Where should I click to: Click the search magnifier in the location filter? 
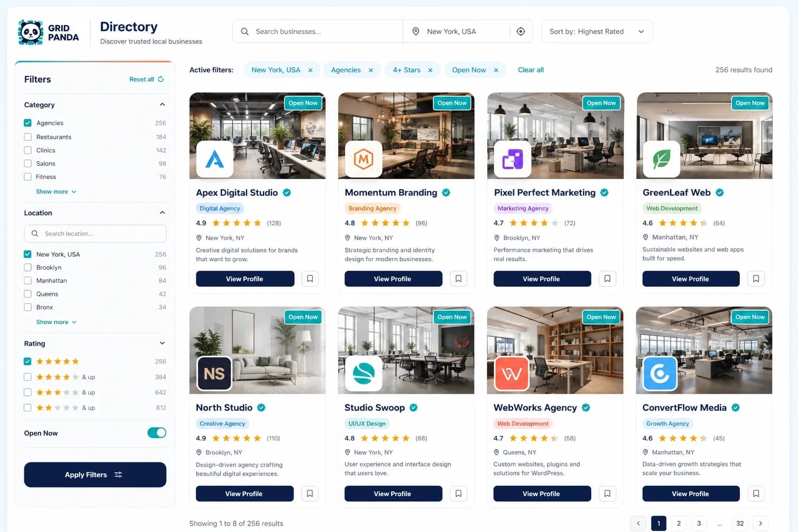35,233
